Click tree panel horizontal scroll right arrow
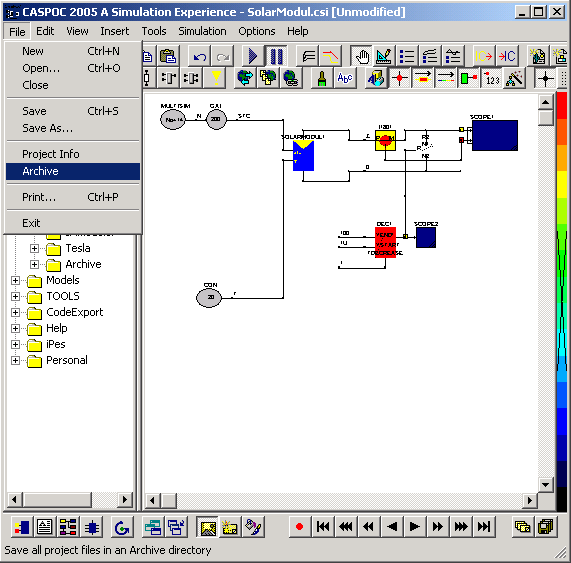571x563 pixels. [x=125, y=499]
